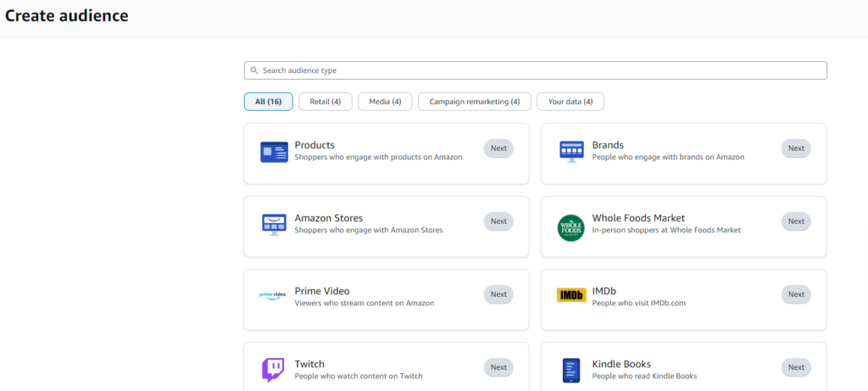The width and height of the screenshot is (868, 391).
Task: Click the Whole Foods Market title
Action: pyautogui.click(x=638, y=218)
